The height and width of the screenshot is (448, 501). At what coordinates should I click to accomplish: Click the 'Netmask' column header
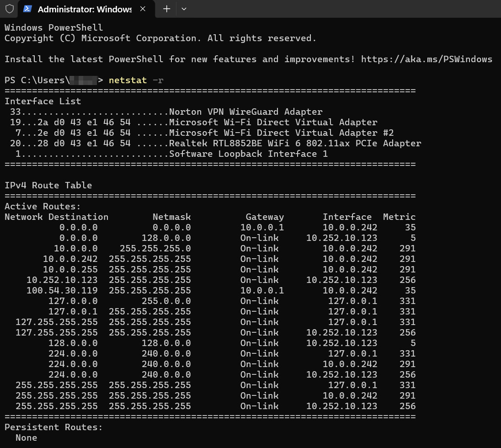click(171, 217)
